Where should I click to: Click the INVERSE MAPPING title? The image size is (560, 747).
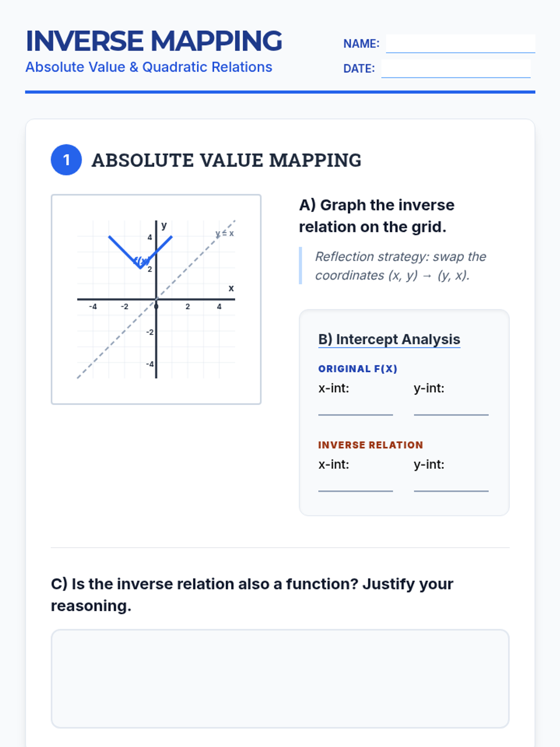(x=154, y=41)
